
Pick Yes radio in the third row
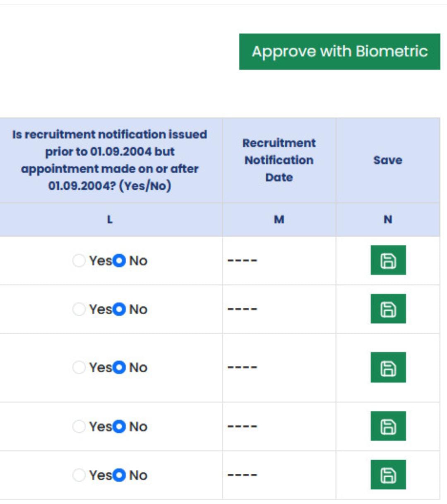[79, 367]
